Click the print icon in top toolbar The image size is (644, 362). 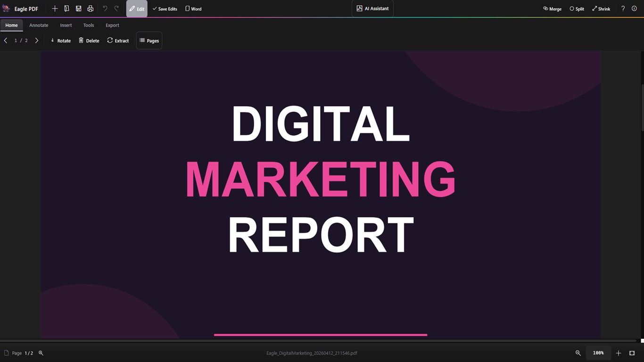[91, 8]
